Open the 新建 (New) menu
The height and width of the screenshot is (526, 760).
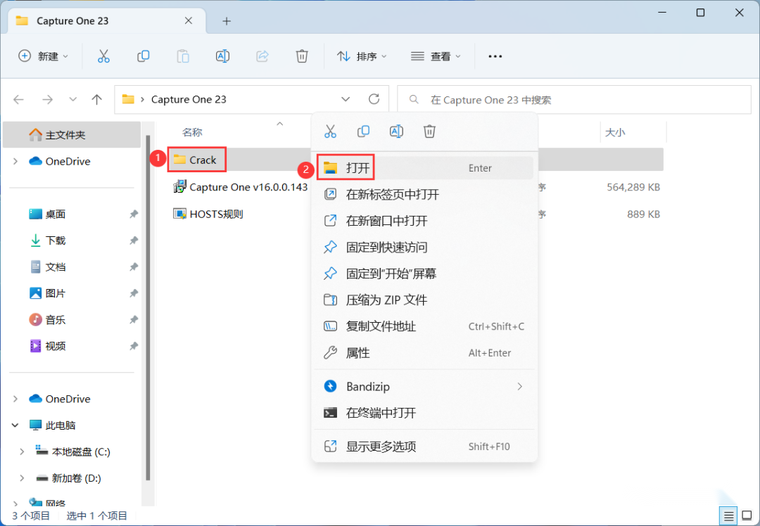[43, 56]
